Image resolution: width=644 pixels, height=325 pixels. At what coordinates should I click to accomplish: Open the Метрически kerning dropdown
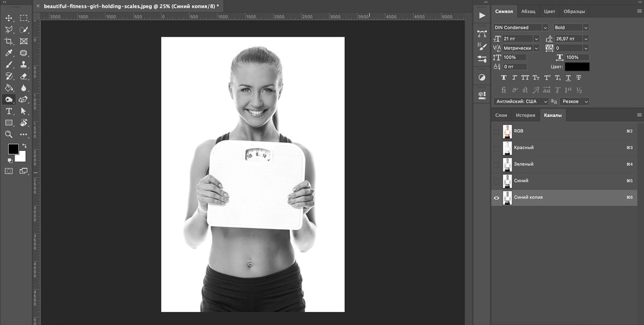coord(536,48)
